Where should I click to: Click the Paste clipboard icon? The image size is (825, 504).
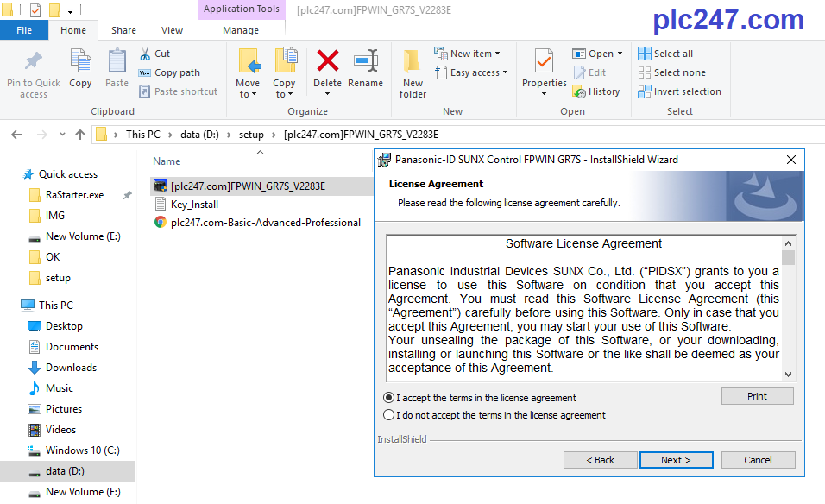(117, 60)
